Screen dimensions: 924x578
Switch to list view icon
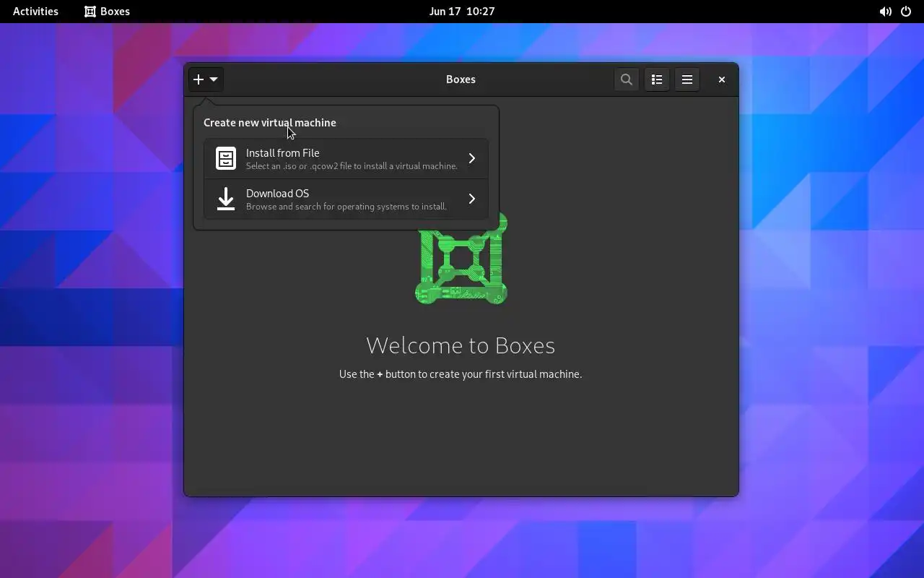[x=657, y=79]
